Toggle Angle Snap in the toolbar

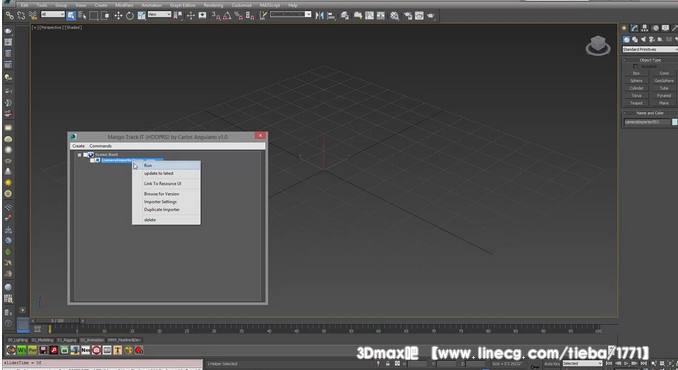[227, 16]
